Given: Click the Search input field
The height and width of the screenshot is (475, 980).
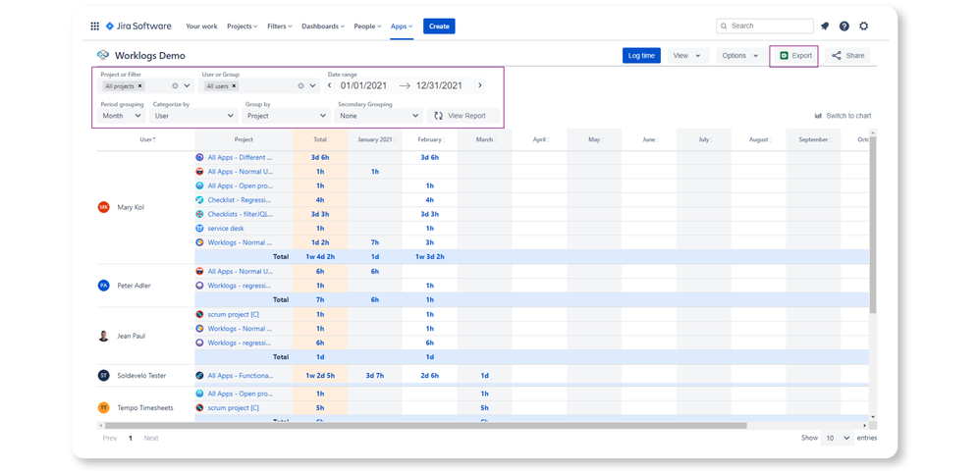Looking at the screenshot, I should pos(765,26).
